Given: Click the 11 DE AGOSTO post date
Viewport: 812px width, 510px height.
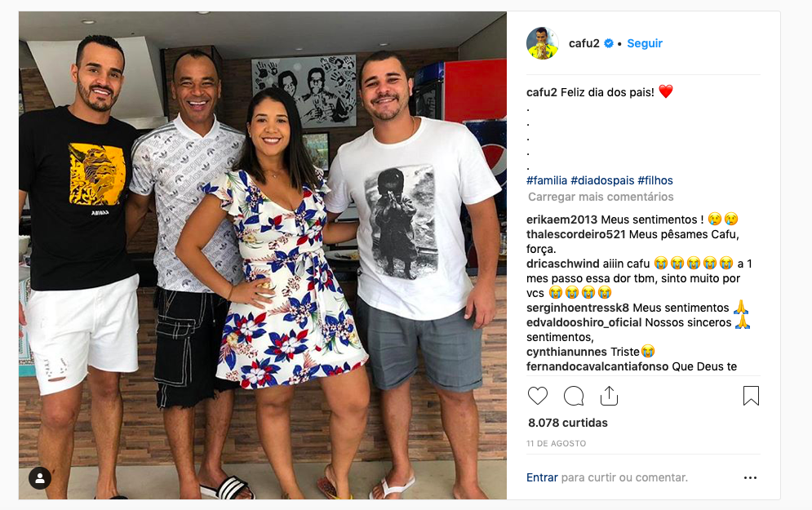Looking at the screenshot, I should coord(557,444).
